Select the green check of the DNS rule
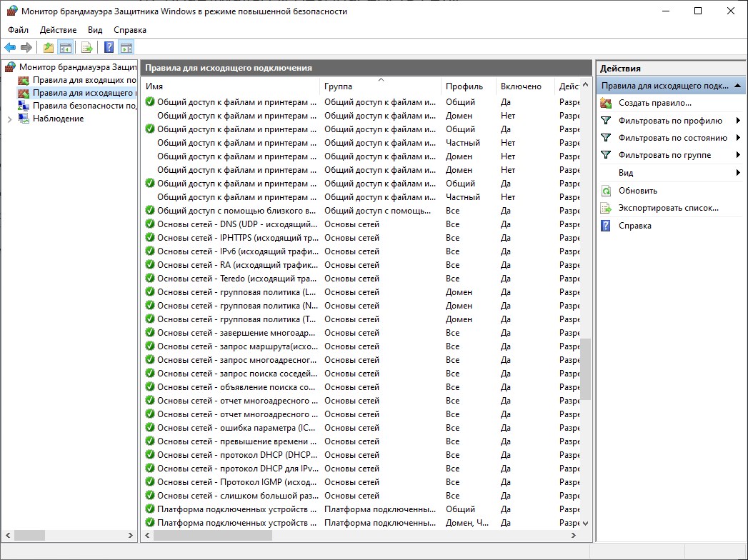Viewport: 748px width, 560px height. [149, 224]
